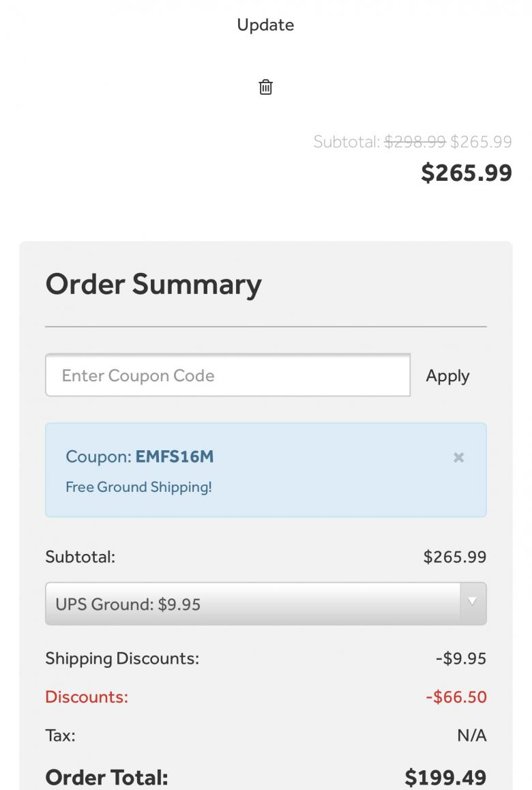Click the dropdown arrow on shipping selector
The image size is (532, 790).
coord(472,603)
